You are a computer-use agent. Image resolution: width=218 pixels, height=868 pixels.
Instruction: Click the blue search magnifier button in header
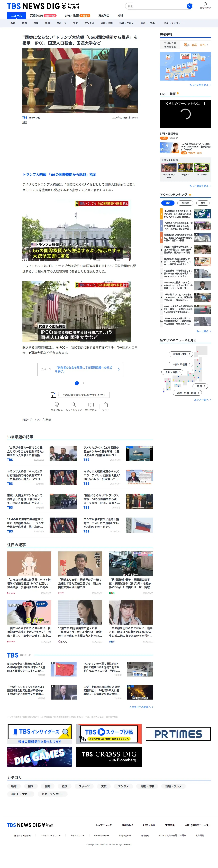tap(189, 6)
